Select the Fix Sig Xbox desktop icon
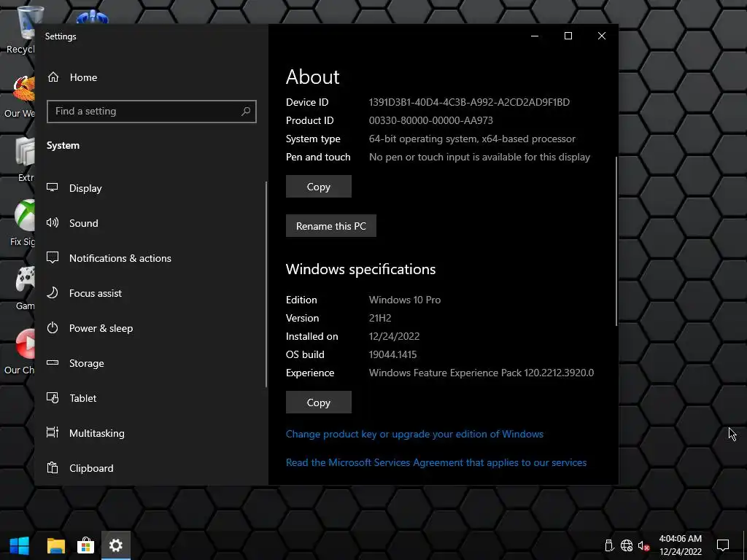 [x=23, y=222]
